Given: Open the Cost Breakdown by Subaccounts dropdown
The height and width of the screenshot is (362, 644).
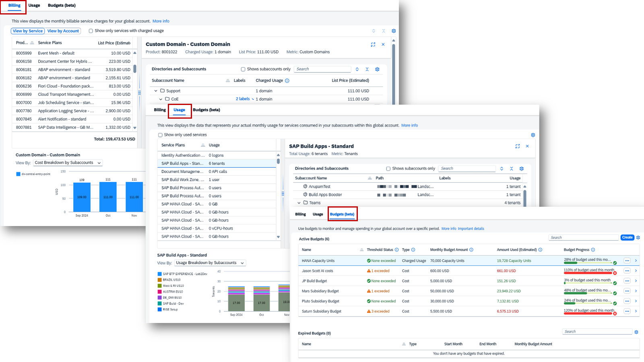Looking at the screenshot, I should click(68, 163).
